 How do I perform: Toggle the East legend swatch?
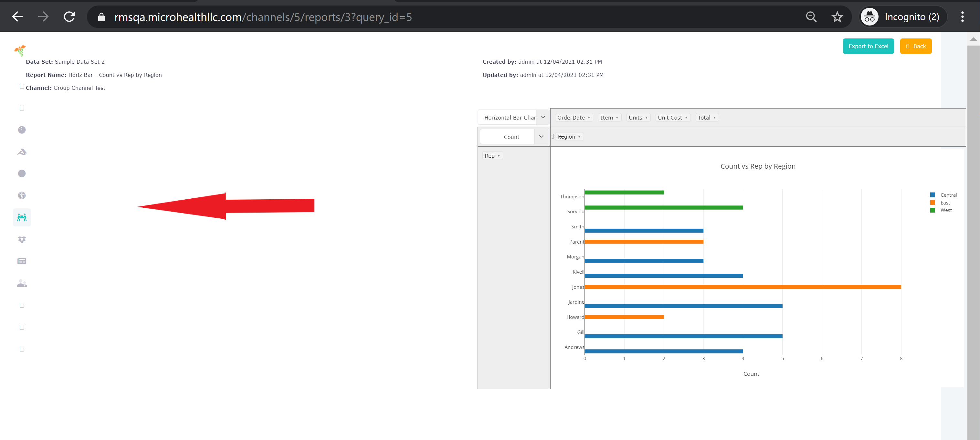[x=933, y=203]
